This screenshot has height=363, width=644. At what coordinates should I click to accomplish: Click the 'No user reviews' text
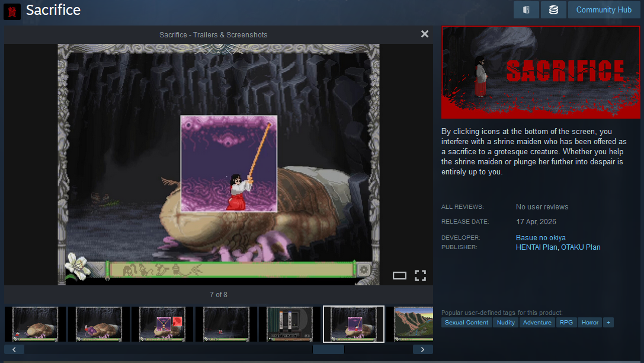point(542,207)
